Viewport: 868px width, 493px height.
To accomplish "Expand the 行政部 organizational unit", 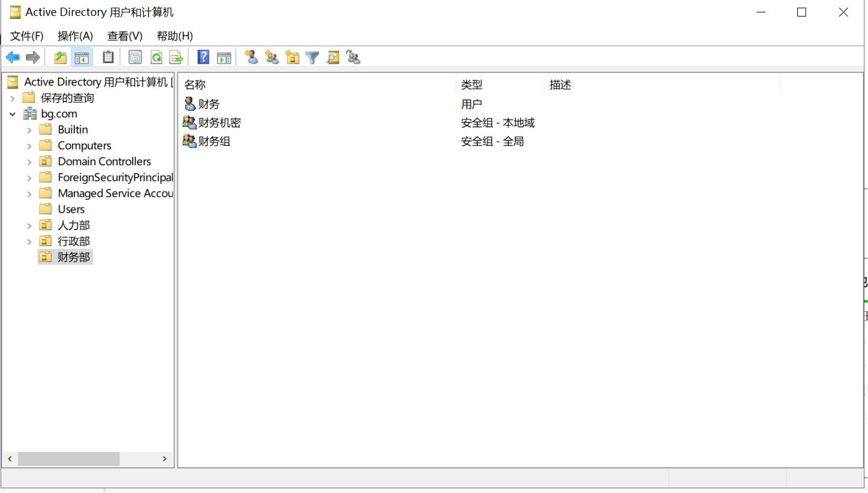I will [29, 241].
